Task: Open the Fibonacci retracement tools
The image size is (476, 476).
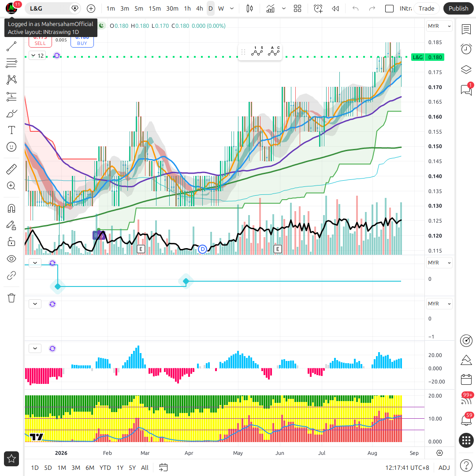Action: 11,63
